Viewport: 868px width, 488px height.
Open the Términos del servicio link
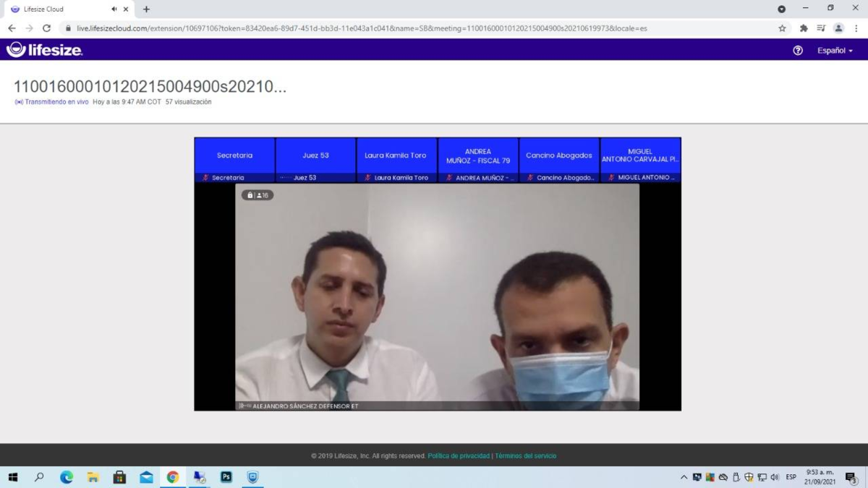pos(526,456)
